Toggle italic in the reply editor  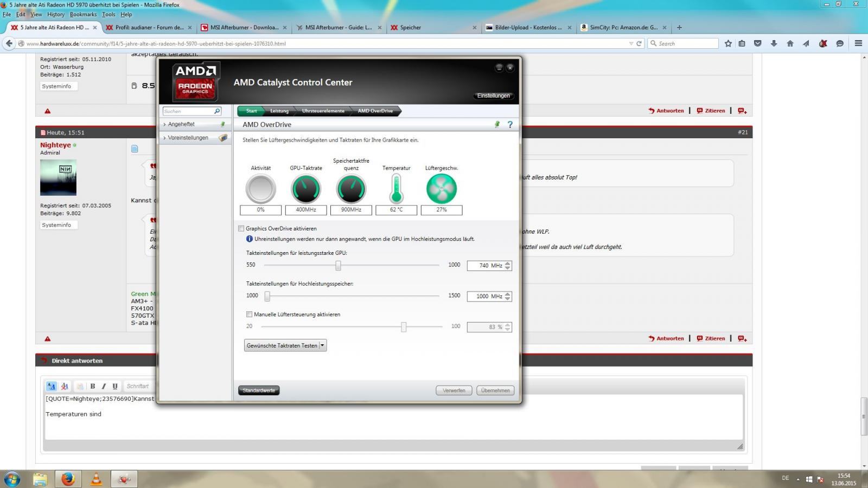click(x=104, y=386)
